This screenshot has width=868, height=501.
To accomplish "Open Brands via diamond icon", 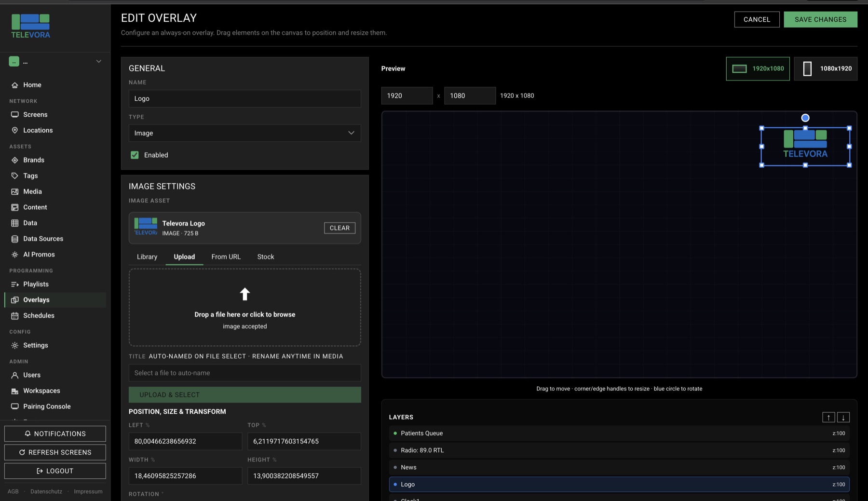I will pyautogui.click(x=15, y=160).
